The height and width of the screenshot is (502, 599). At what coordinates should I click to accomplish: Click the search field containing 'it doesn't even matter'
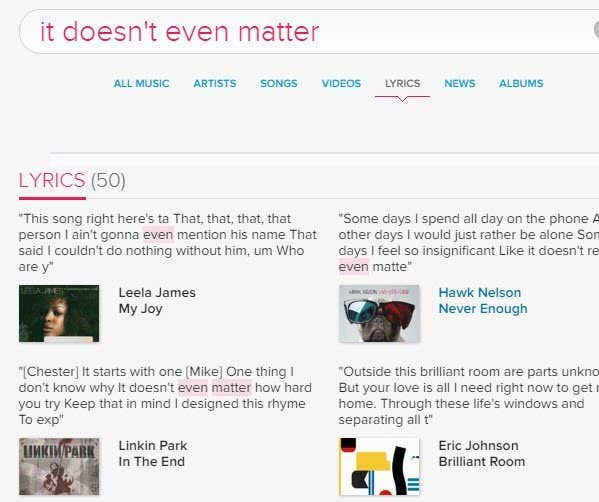[x=309, y=32]
